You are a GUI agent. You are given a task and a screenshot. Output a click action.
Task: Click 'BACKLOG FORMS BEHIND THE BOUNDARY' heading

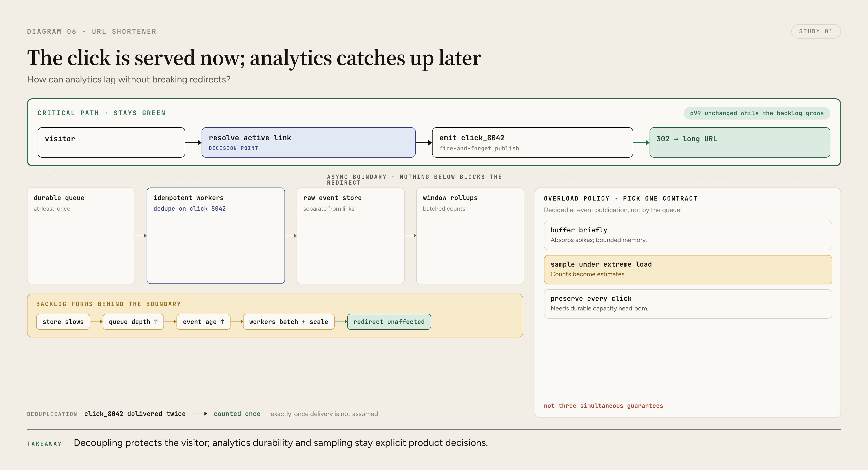(108, 304)
